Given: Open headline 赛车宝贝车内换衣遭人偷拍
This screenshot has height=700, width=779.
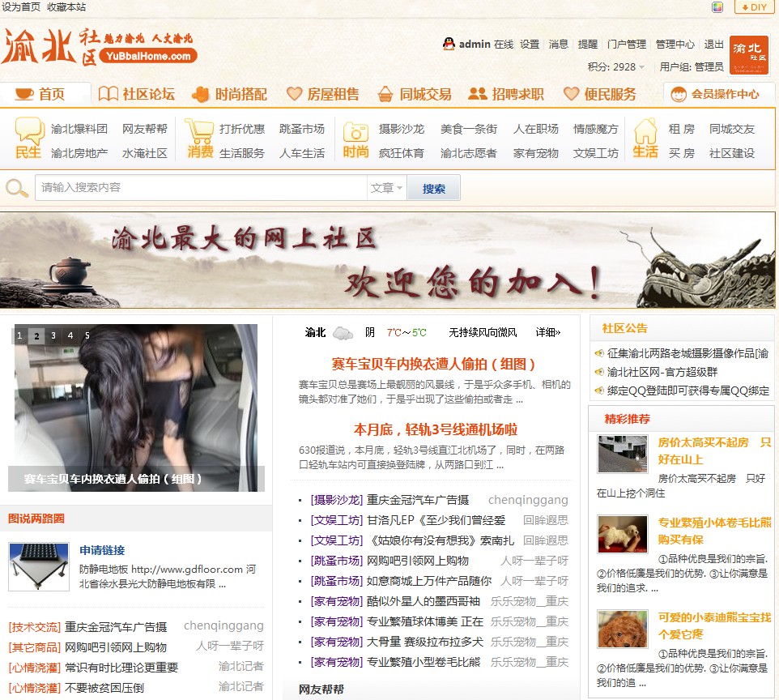Looking at the screenshot, I should pos(433,364).
